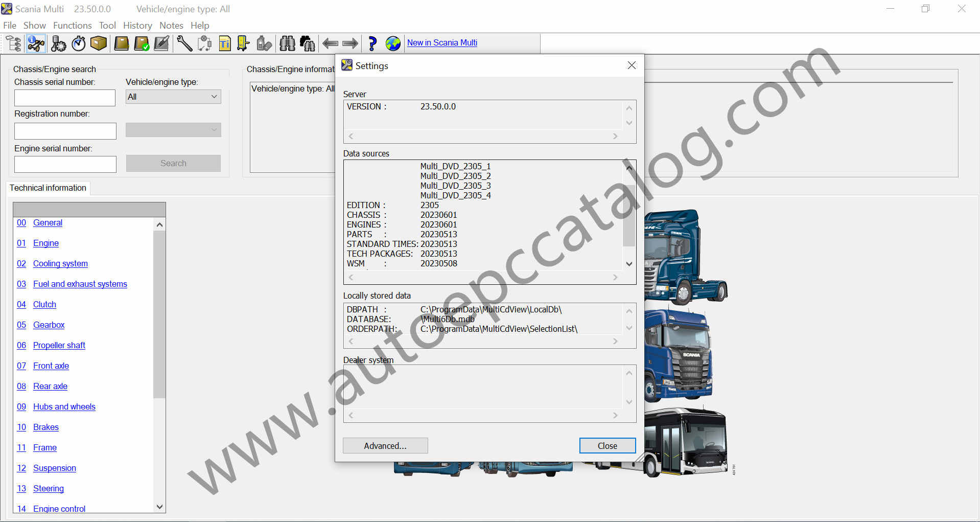Open the Functions menu

tap(73, 25)
